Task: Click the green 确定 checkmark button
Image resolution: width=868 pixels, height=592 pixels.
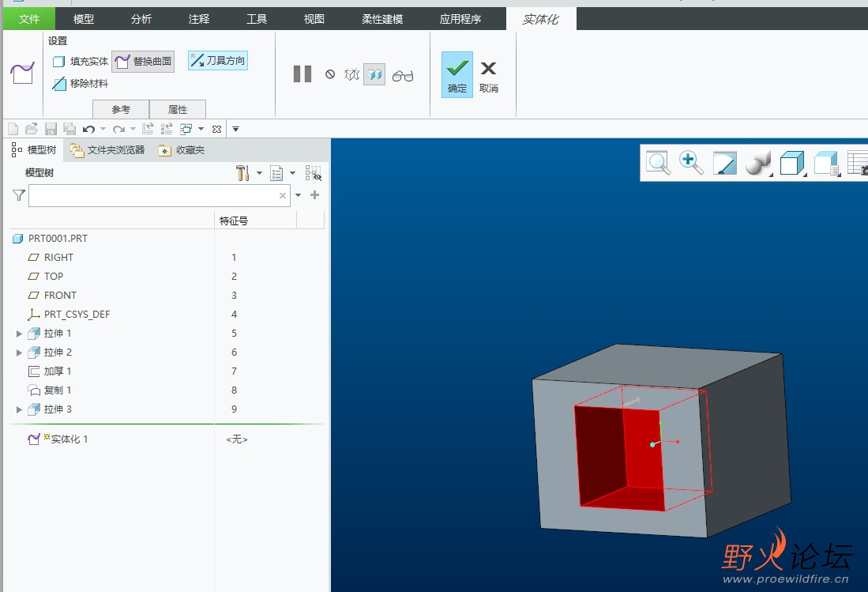Action: click(457, 74)
